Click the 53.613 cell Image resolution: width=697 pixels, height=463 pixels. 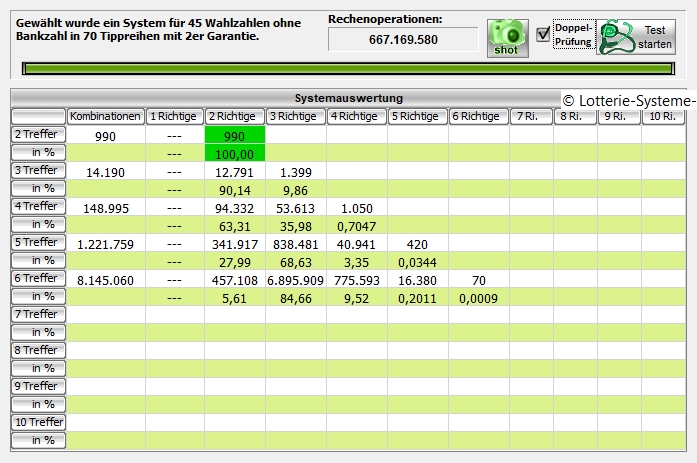[296, 208]
